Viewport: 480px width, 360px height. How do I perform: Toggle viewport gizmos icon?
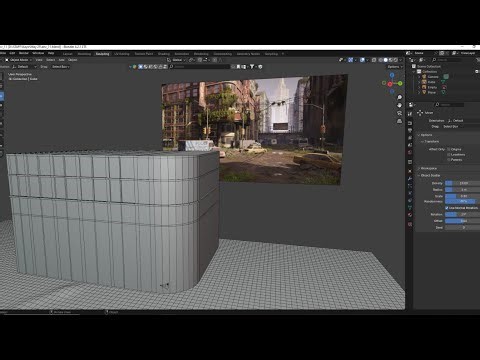350,60
